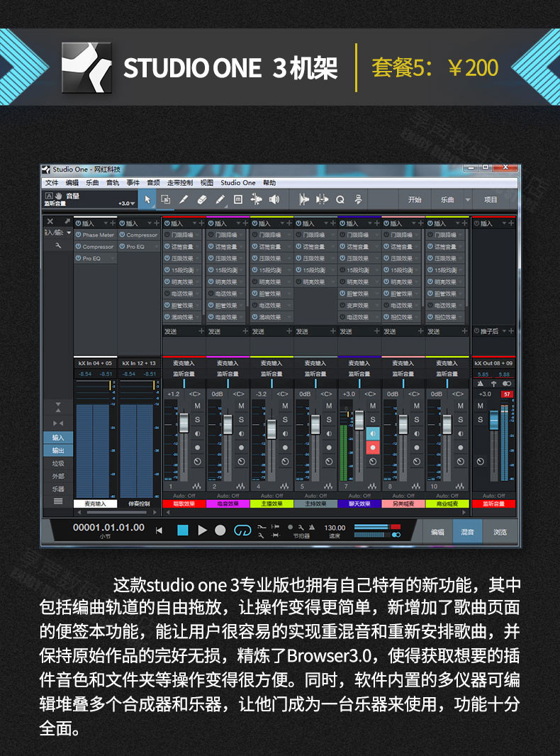This screenshot has height=756, width=560.
Task: Mute channel 2 电音效果
Action: coord(241,406)
